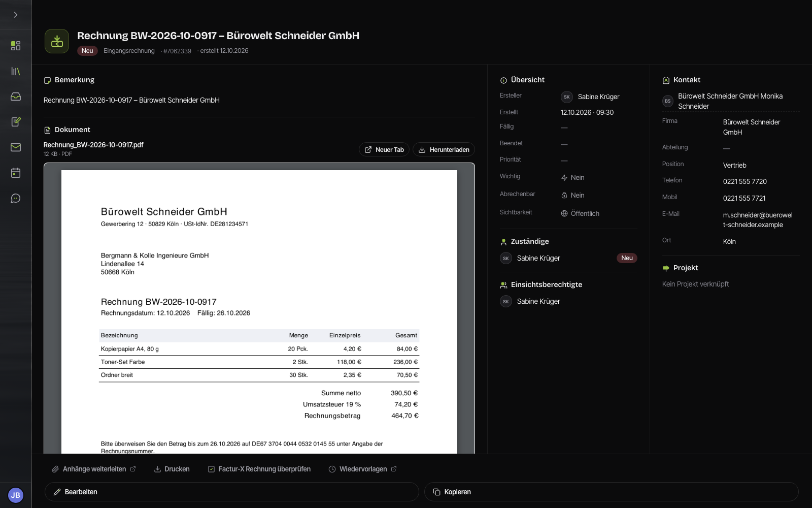Image resolution: width=812 pixels, height=508 pixels.
Task: Click Sabine Krüger under Einsichtsberechtigte
Action: 530,301
